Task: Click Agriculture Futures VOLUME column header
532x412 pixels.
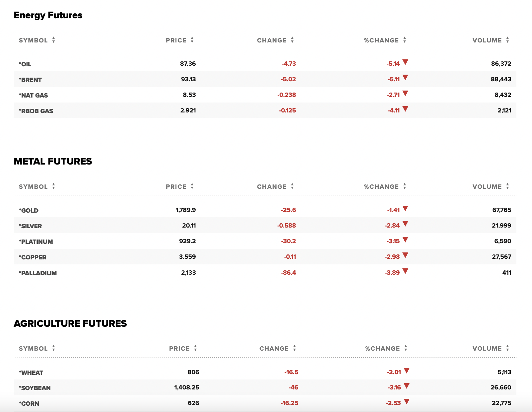Action: click(487, 348)
